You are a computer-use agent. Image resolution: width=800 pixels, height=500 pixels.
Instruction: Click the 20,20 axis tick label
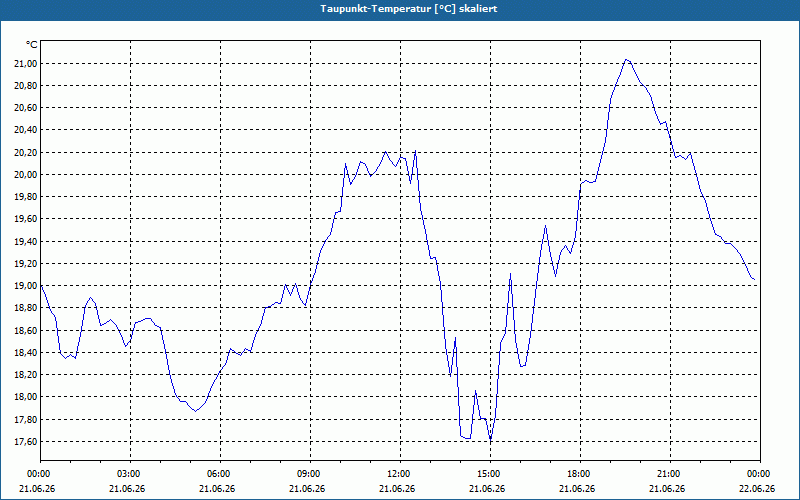tap(25, 153)
